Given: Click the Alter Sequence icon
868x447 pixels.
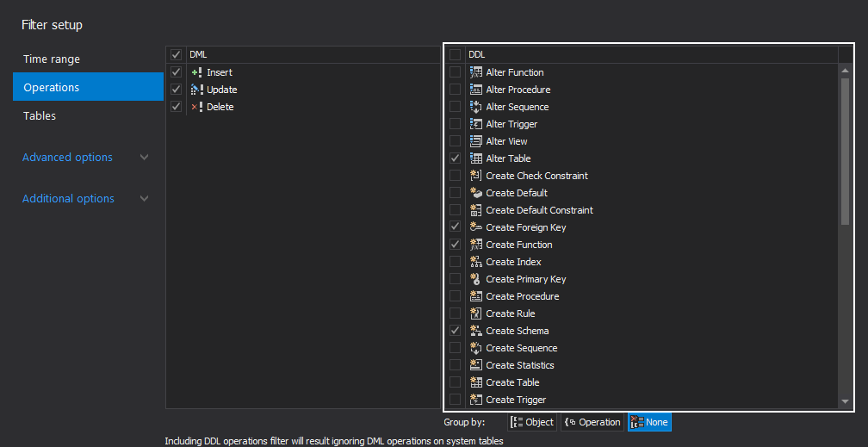Looking at the screenshot, I should tap(475, 107).
